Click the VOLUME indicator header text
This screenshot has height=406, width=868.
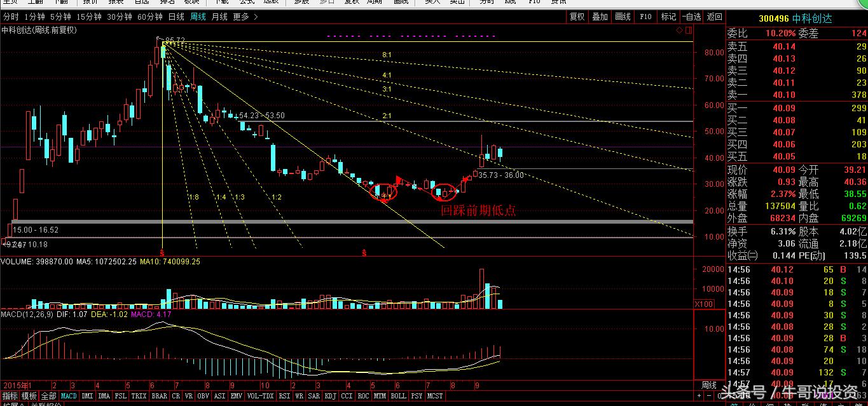pyautogui.click(x=101, y=261)
